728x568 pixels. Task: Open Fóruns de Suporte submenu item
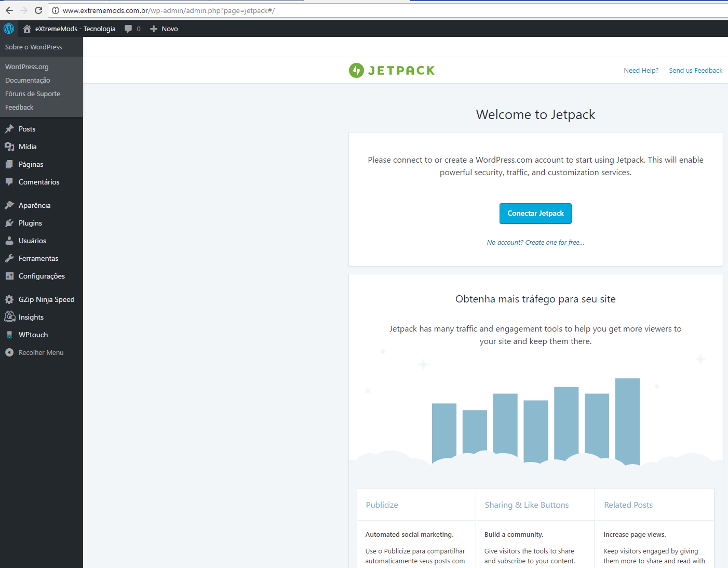coord(33,94)
